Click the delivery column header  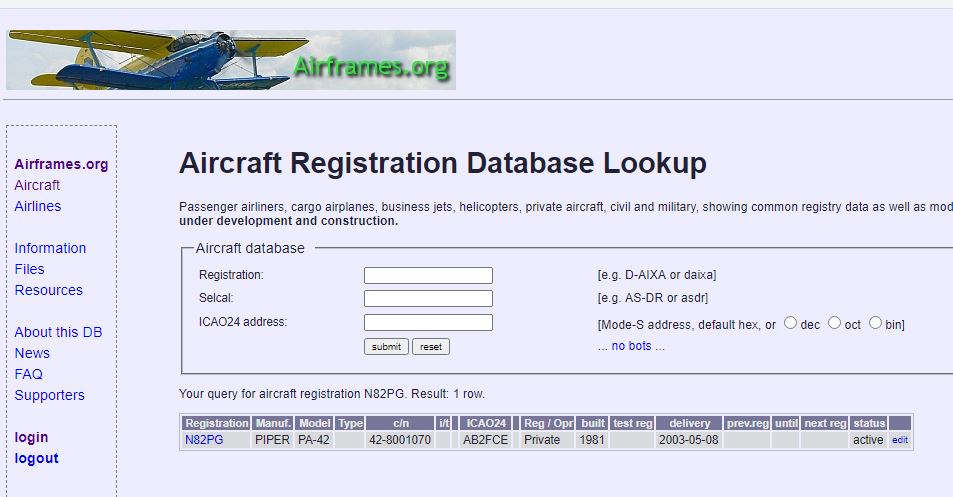pos(689,423)
